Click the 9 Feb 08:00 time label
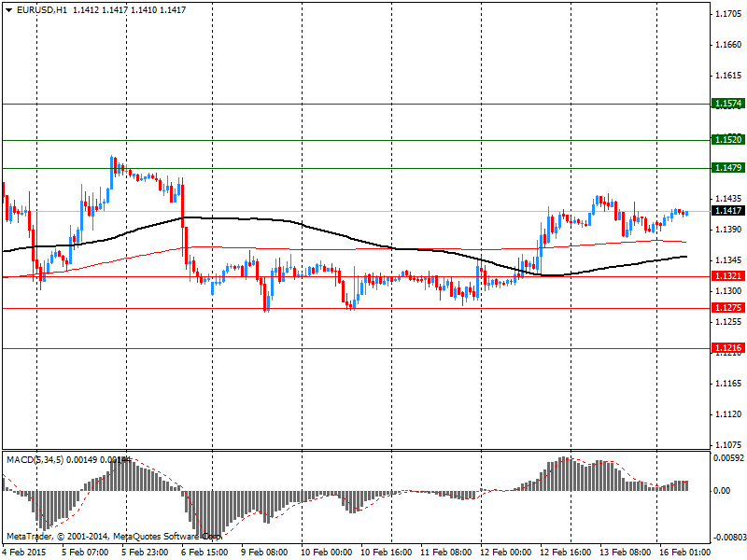The width and height of the screenshot is (747, 560). point(264,553)
